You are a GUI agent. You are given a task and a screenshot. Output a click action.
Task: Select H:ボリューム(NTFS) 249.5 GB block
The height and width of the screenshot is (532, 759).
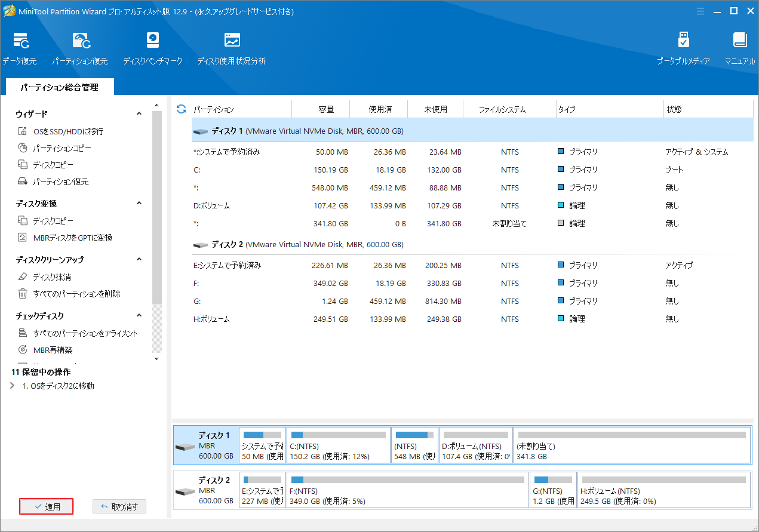pyautogui.click(x=664, y=490)
